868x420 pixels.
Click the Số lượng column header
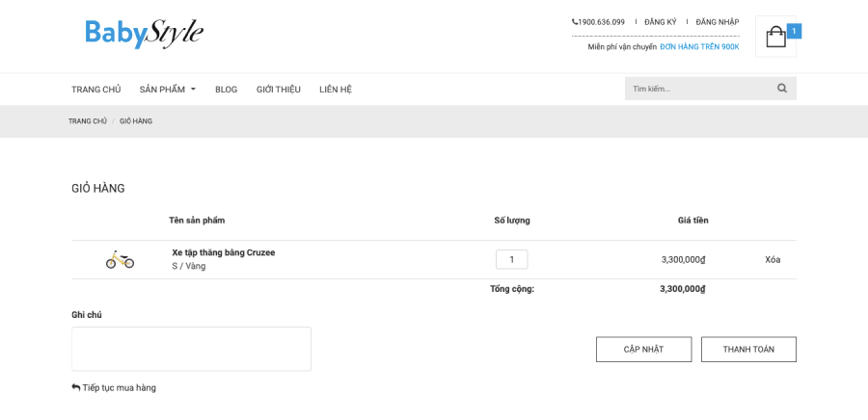coord(512,220)
